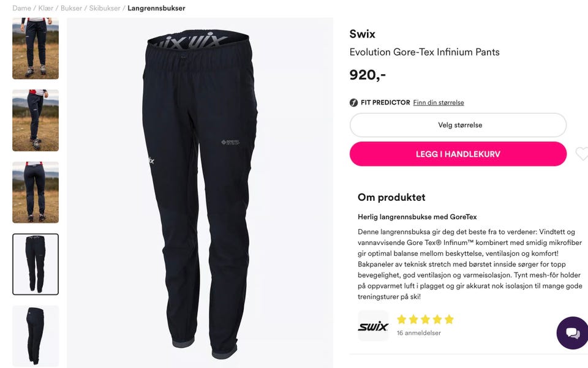View second thumbnail showing model side view
Image resolution: width=588 pixels, height=368 pixels.
pos(36,120)
